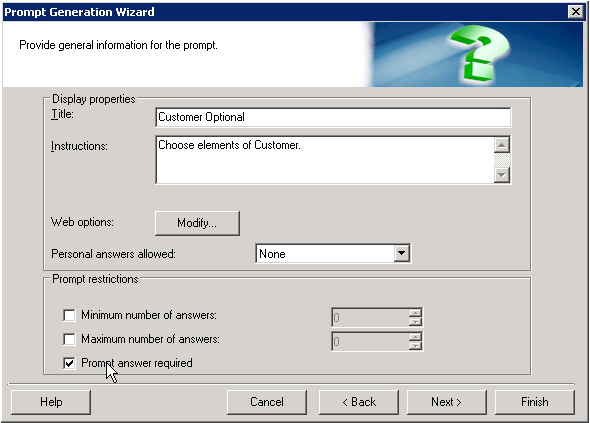Enable the Minimum number of answers checkbox

[69, 315]
